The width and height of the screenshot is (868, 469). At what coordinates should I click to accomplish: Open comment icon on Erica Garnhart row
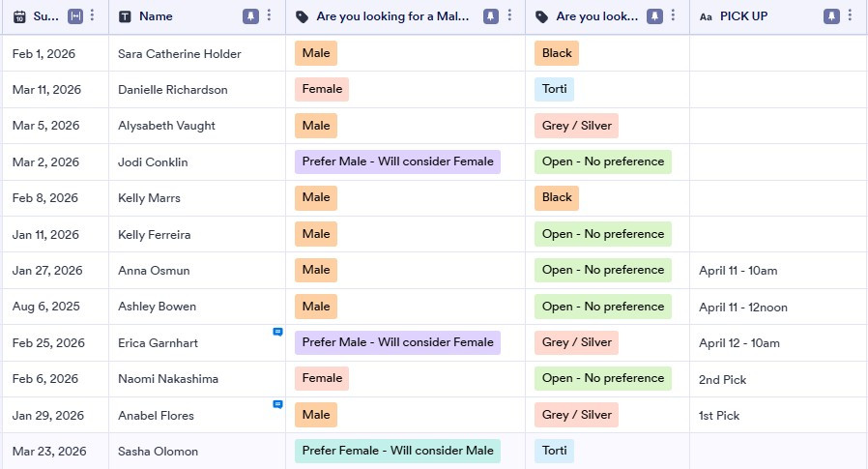coord(277,332)
